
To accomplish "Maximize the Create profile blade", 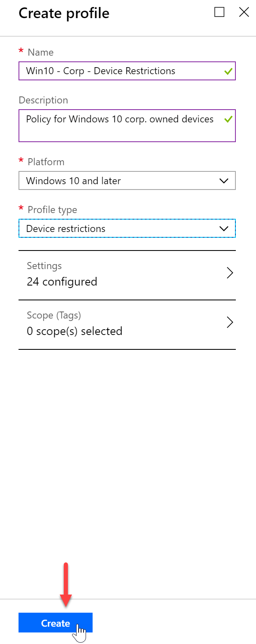I will click(x=219, y=12).
